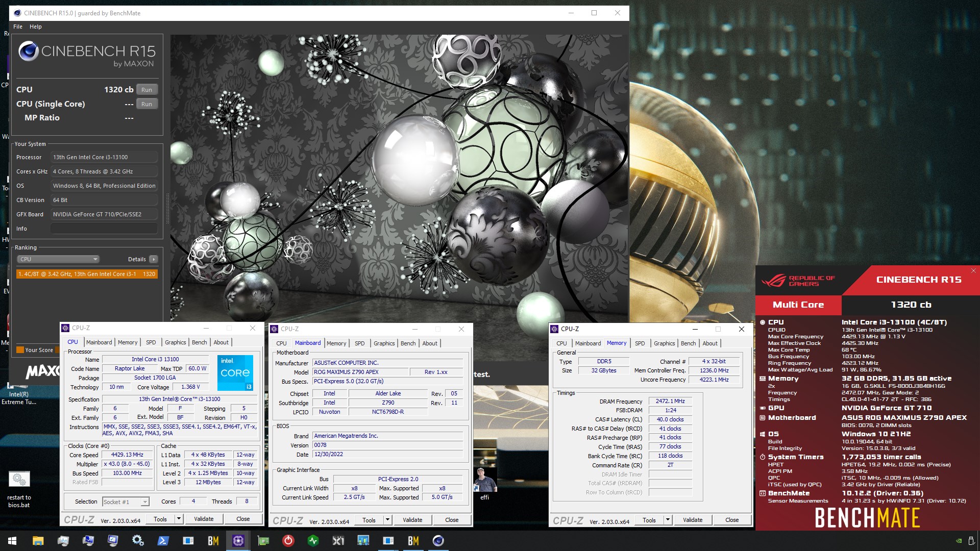Viewport: 980px width, 551px height.
Task: Open the green heartbeat monitor taskbar icon
Action: click(313, 541)
